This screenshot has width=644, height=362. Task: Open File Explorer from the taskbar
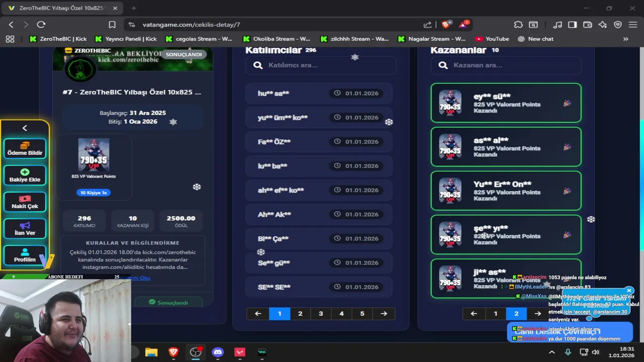151,352
